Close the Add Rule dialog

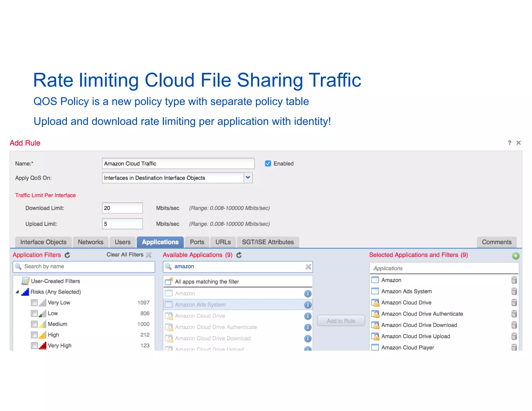518,143
